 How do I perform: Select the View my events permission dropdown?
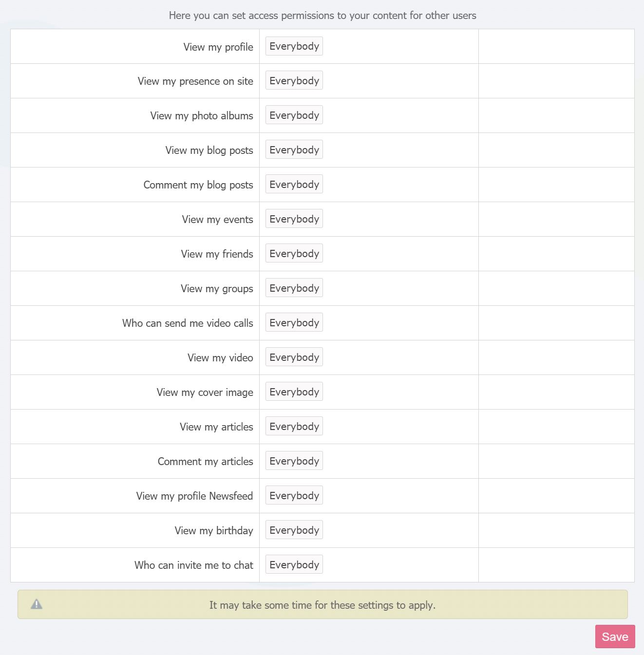[x=294, y=219]
